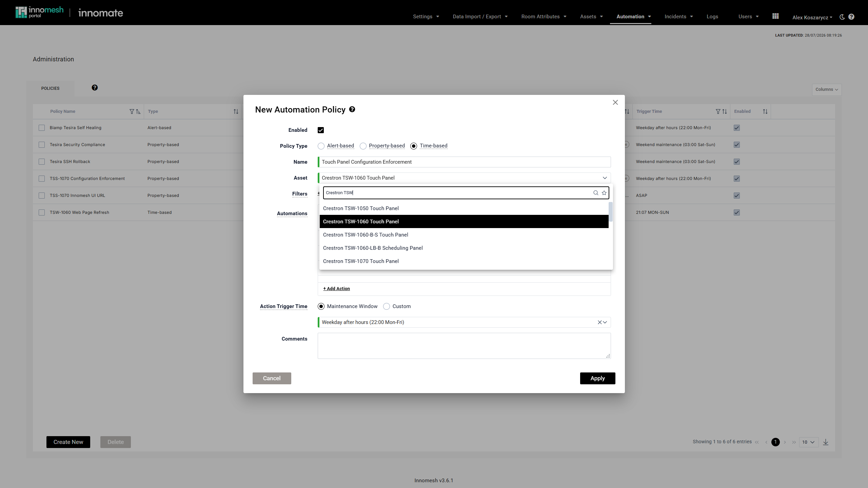Sort the Type column
The image size is (868, 488).
pos(236,111)
